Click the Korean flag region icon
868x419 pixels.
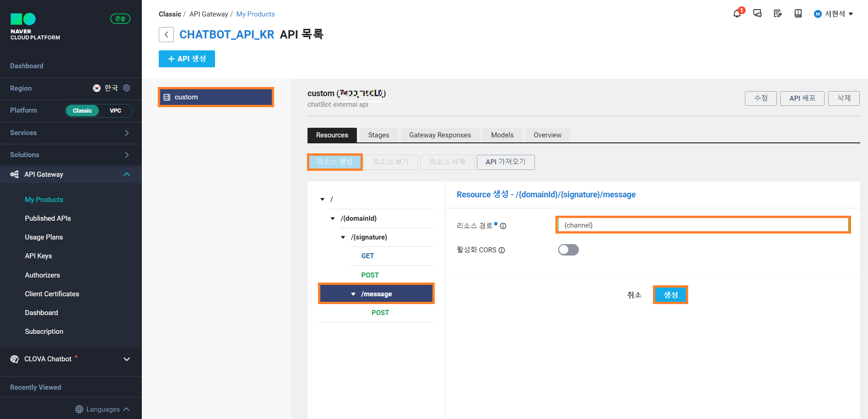(97, 88)
